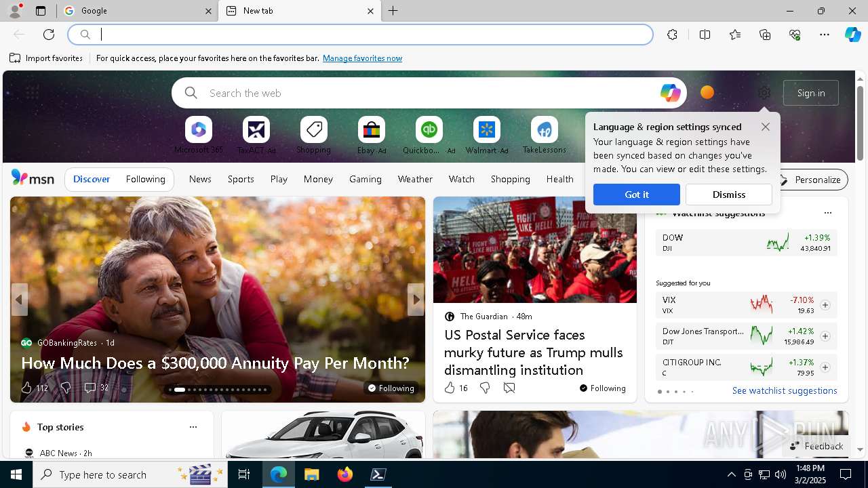
Task: Add CITIGROUP INC. to watchlist
Action: tap(825, 367)
